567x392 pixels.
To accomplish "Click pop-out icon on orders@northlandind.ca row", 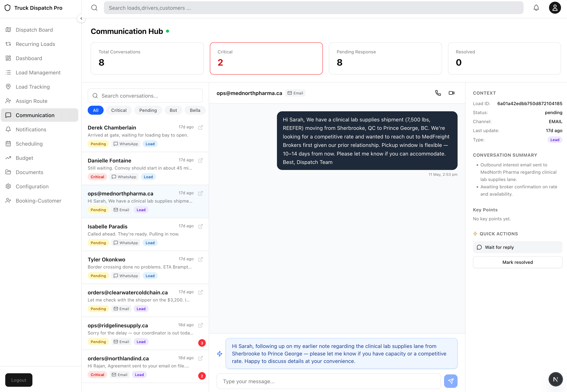I will pyautogui.click(x=200, y=358).
